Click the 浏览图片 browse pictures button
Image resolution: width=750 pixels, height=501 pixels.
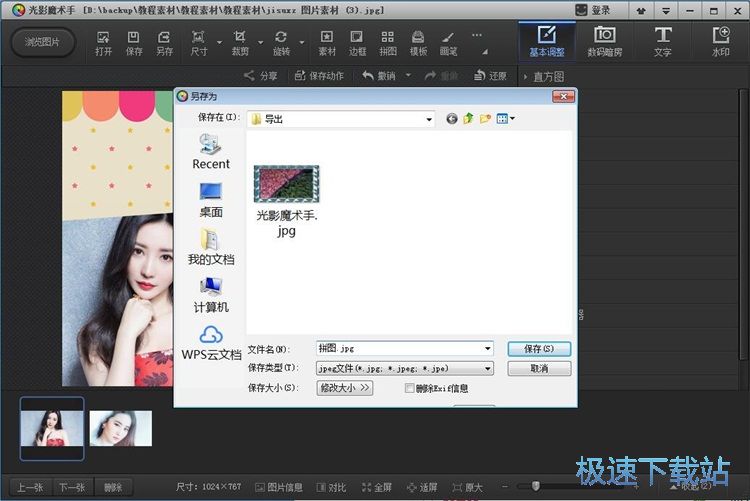click(43, 42)
